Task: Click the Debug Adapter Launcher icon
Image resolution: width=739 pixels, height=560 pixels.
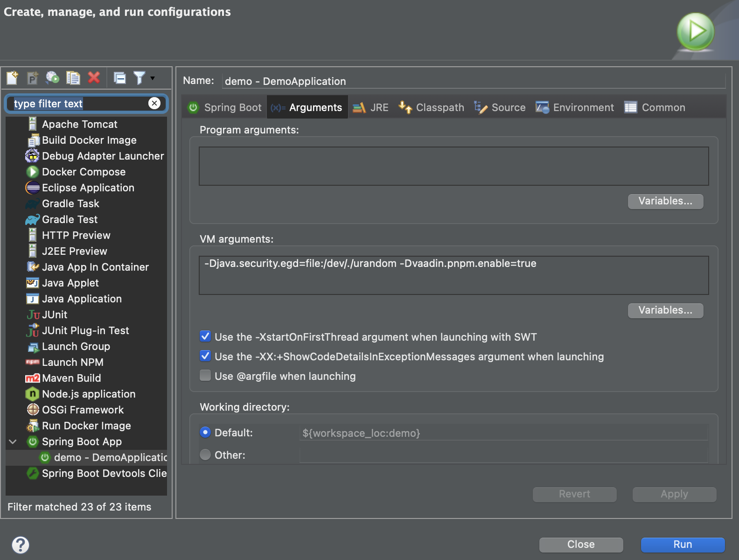Action: 32,156
